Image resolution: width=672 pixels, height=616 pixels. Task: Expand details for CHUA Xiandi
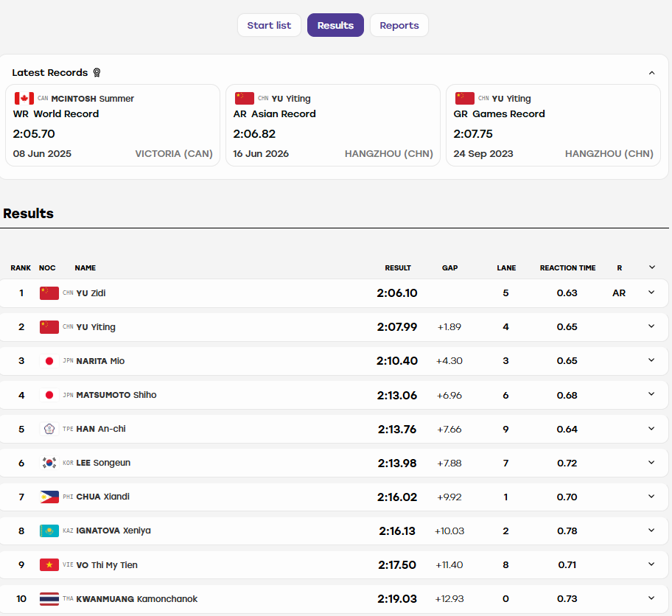(651, 497)
